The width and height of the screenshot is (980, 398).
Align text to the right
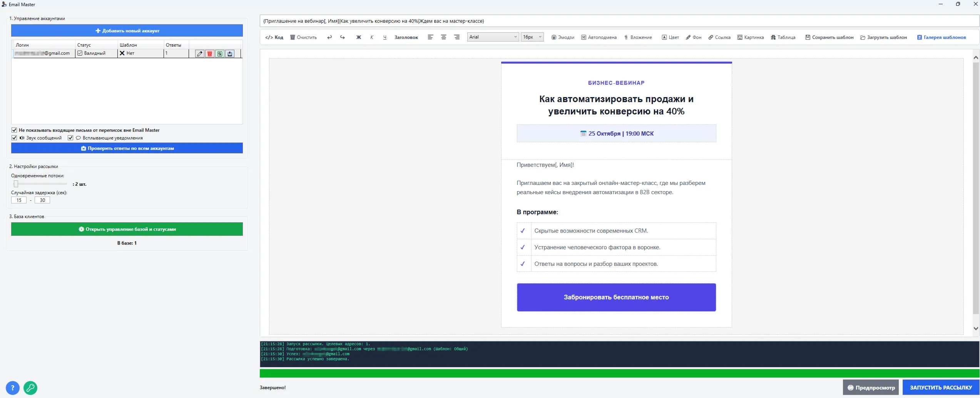click(x=457, y=37)
